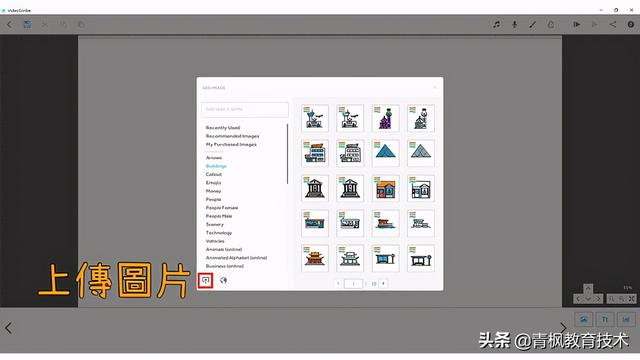Choose the black outline bus stop image
The width and height of the screenshot is (640, 360).
421,258
